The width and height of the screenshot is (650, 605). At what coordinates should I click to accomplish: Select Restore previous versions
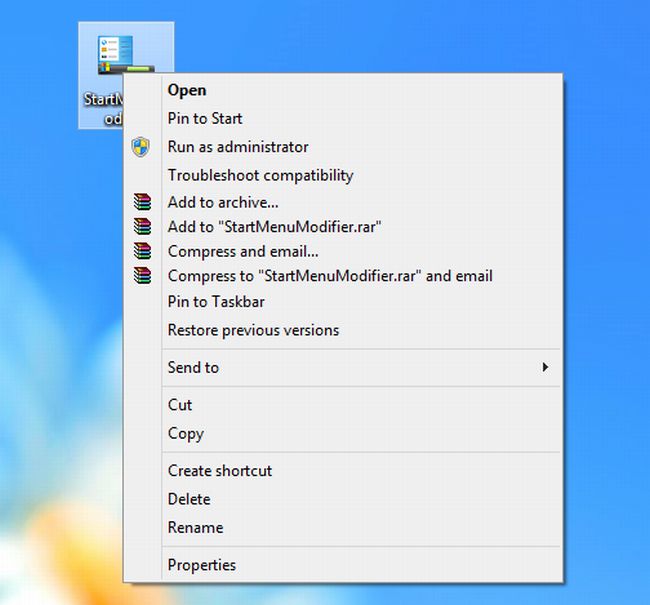click(x=343, y=330)
